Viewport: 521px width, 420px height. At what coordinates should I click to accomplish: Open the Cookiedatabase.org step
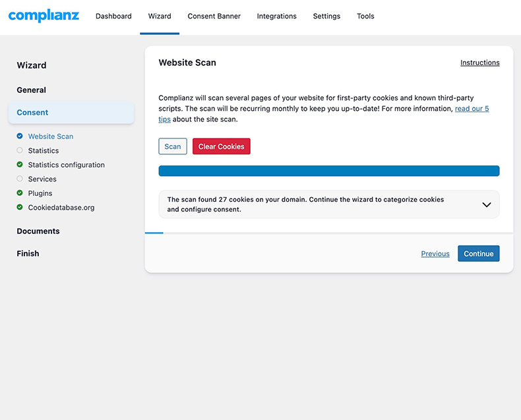pyautogui.click(x=61, y=207)
